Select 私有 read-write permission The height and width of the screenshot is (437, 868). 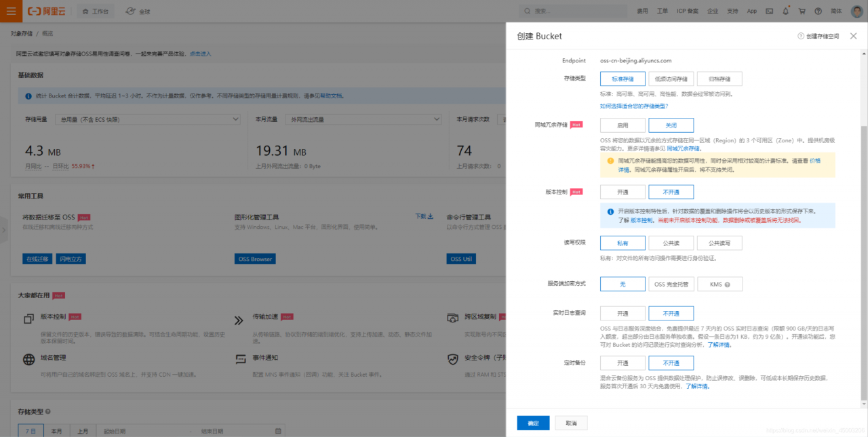point(623,243)
